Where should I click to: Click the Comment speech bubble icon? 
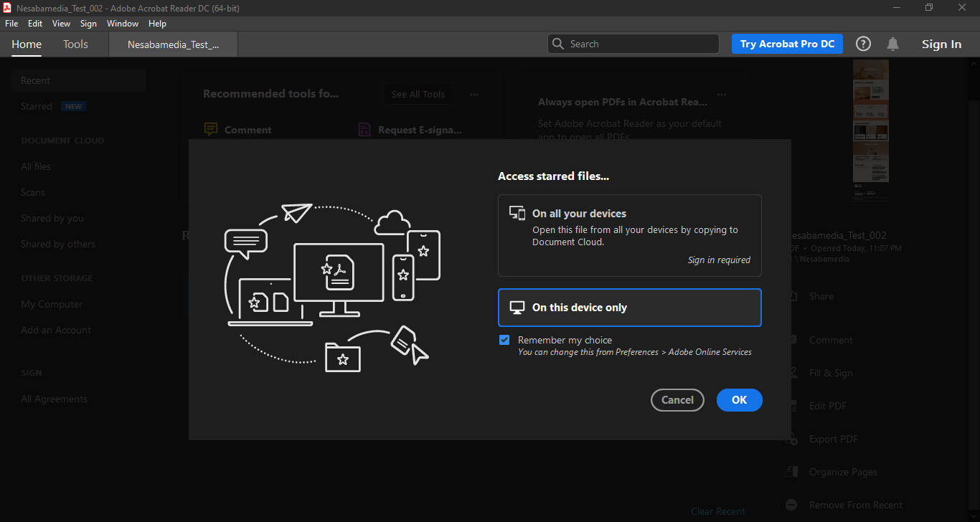211,130
